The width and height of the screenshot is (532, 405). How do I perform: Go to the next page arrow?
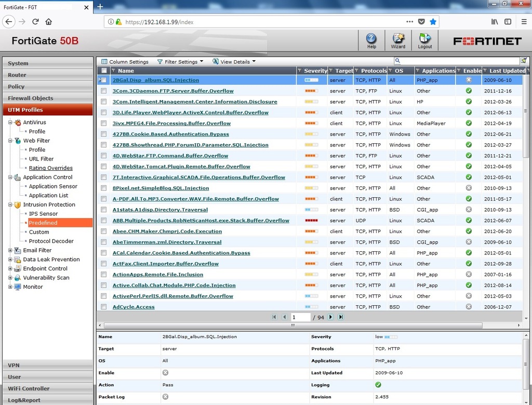pos(330,317)
